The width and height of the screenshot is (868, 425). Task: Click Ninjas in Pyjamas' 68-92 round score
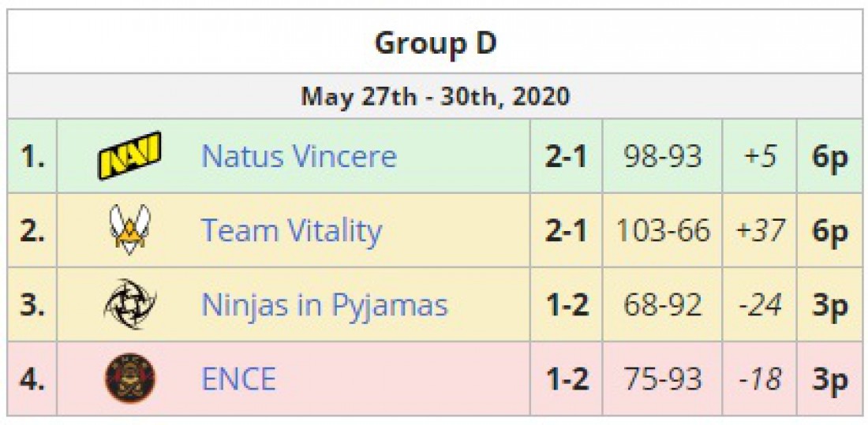[663, 305]
